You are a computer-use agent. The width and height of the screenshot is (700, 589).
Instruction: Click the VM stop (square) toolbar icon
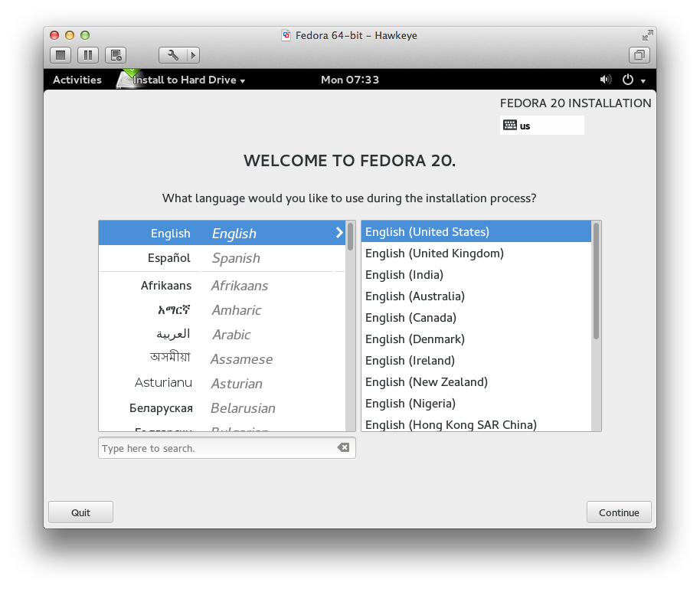pos(61,55)
